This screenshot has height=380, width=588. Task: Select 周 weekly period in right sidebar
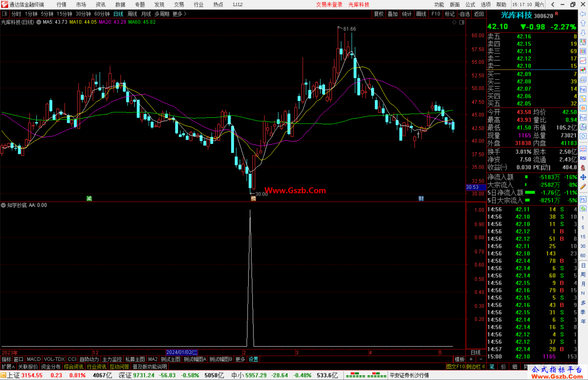coord(583,275)
